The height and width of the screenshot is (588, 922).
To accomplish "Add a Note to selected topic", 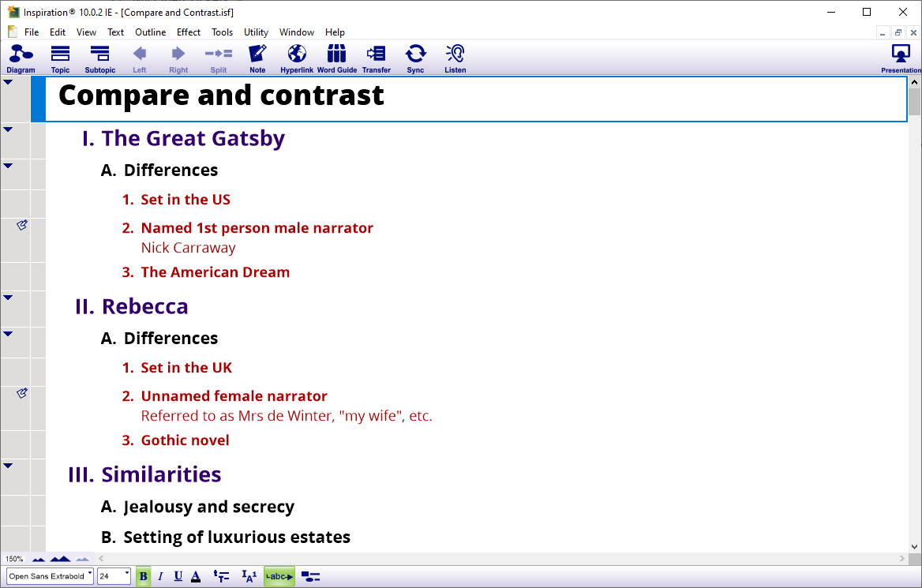I will coord(257,58).
